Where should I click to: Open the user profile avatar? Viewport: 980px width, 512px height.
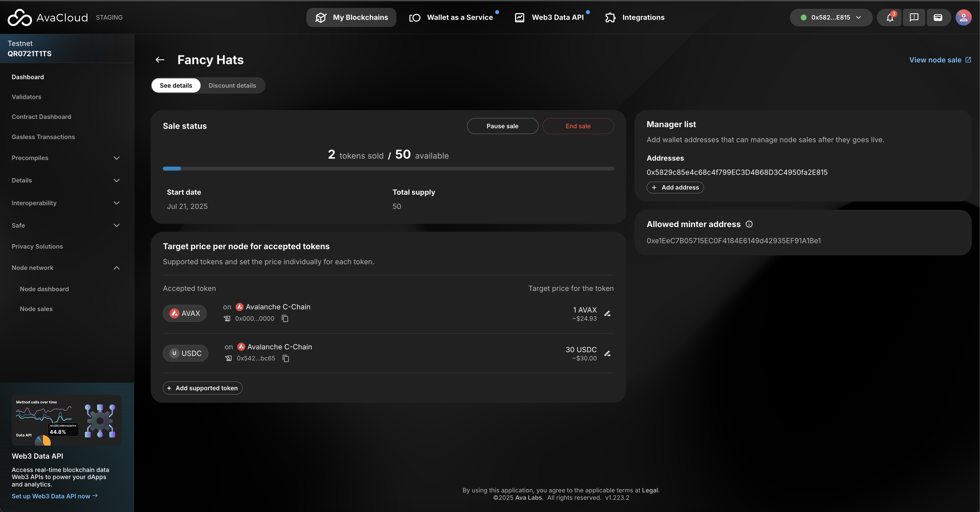pos(963,18)
